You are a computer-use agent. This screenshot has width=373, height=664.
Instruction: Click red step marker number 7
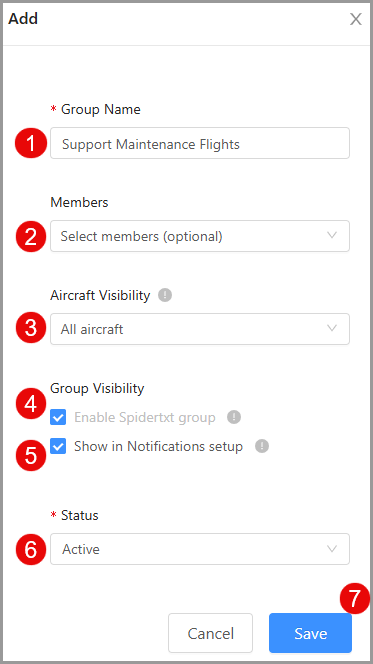coord(355,598)
